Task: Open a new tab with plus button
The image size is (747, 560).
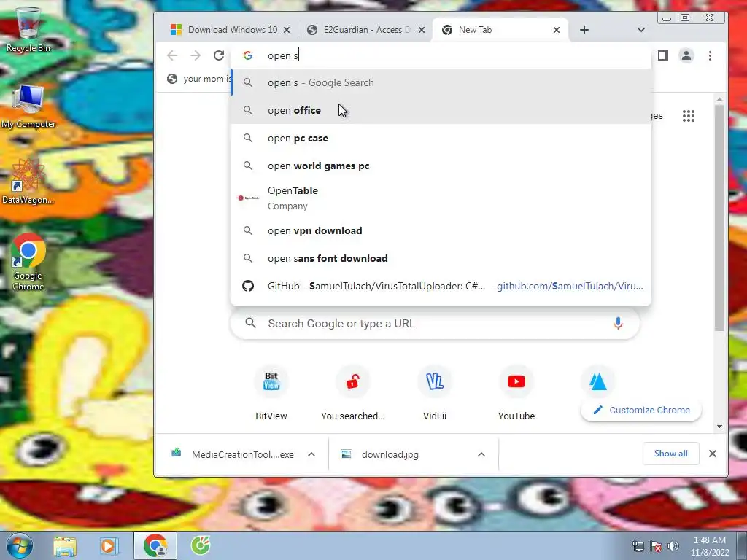Action: pos(584,30)
